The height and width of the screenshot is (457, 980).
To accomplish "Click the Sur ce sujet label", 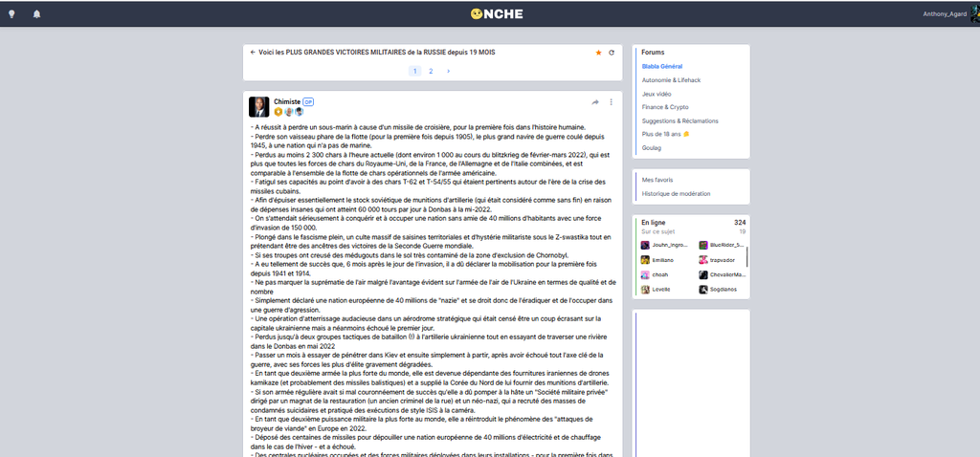I will pos(657,231).
